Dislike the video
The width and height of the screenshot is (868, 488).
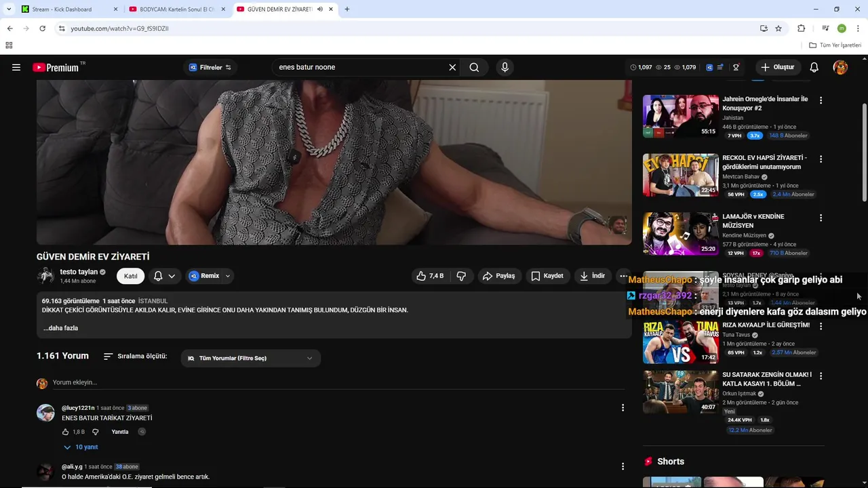pos(461,276)
